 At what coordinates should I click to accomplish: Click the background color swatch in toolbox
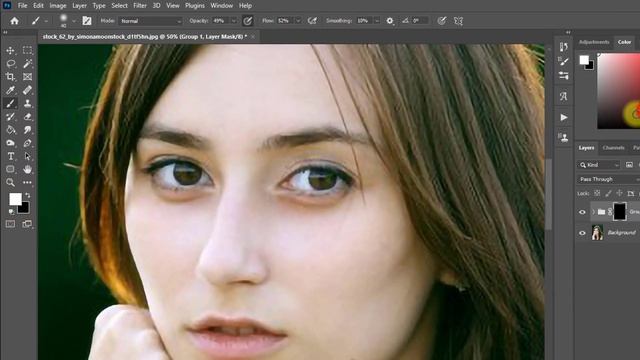[x=24, y=209]
